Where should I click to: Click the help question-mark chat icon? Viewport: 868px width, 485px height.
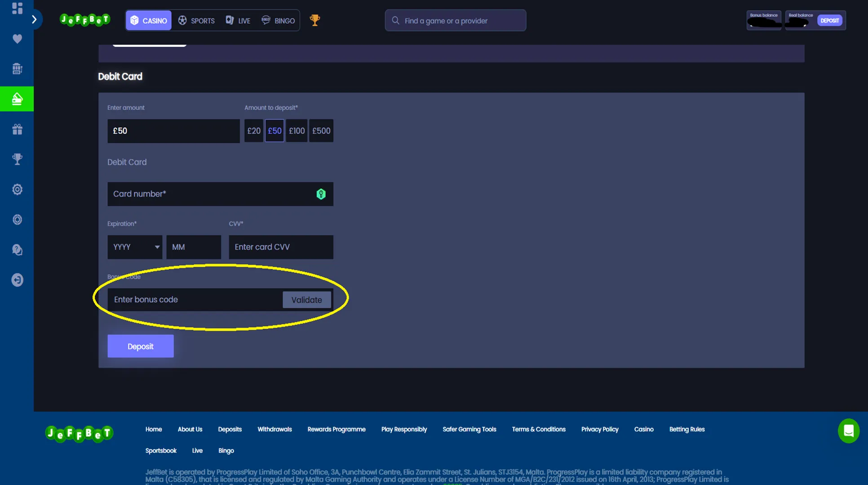coord(17,250)
